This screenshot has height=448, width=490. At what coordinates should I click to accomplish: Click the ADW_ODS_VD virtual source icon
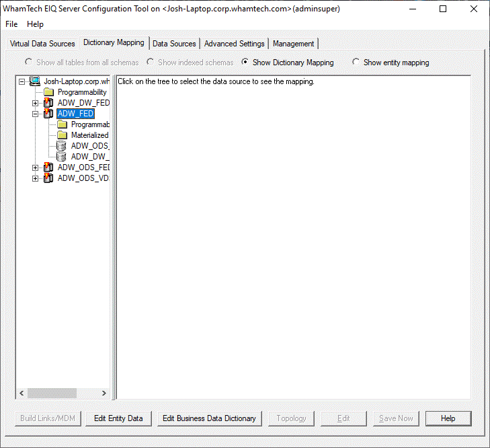click(x=48, y=178)
